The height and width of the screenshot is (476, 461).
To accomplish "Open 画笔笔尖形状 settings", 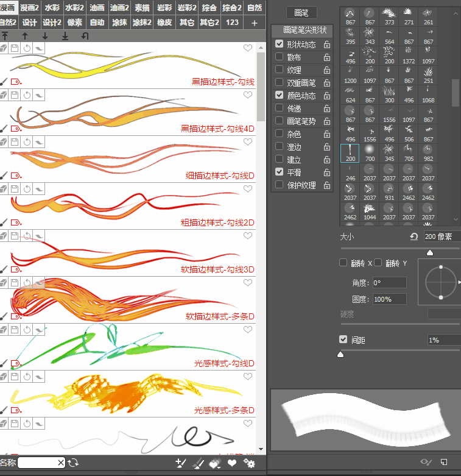I will click(302, 30).
